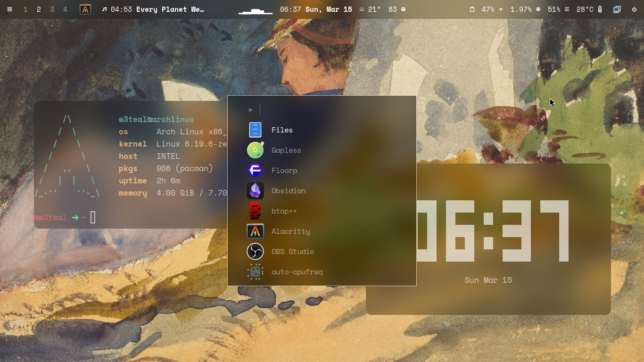Click the now-playing song title
Image resolution: width=644 pixels, height=362 pixels.
(170, 9)
